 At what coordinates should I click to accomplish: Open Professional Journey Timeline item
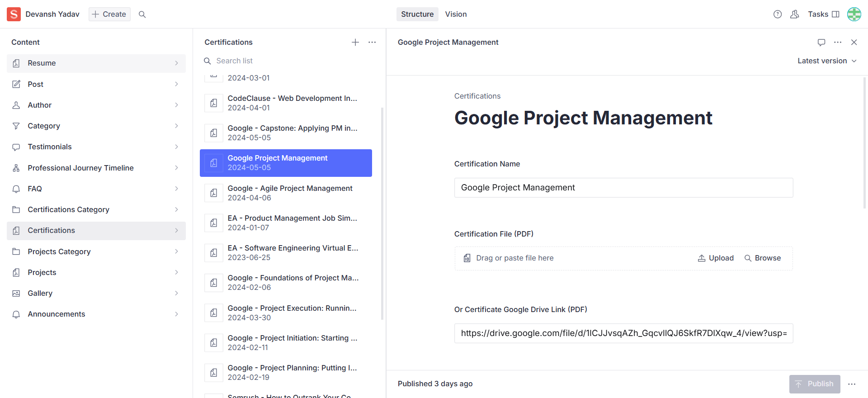[96, 168]
